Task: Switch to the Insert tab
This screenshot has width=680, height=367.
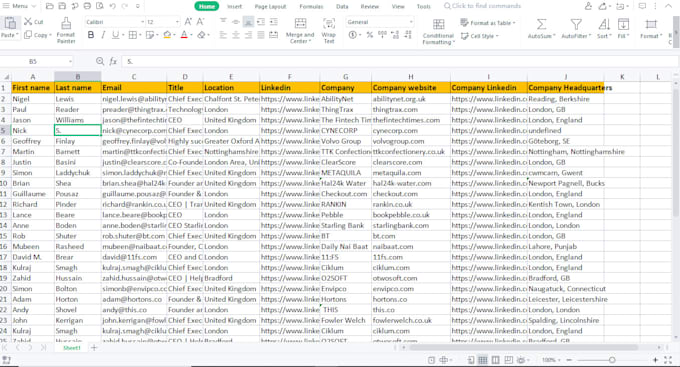Action: 235,7
